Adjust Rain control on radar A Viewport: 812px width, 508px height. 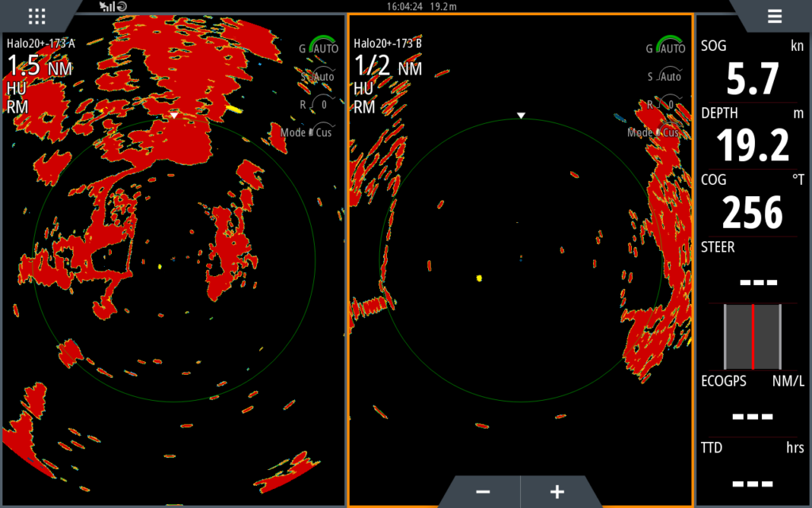[x=319, y=104]
